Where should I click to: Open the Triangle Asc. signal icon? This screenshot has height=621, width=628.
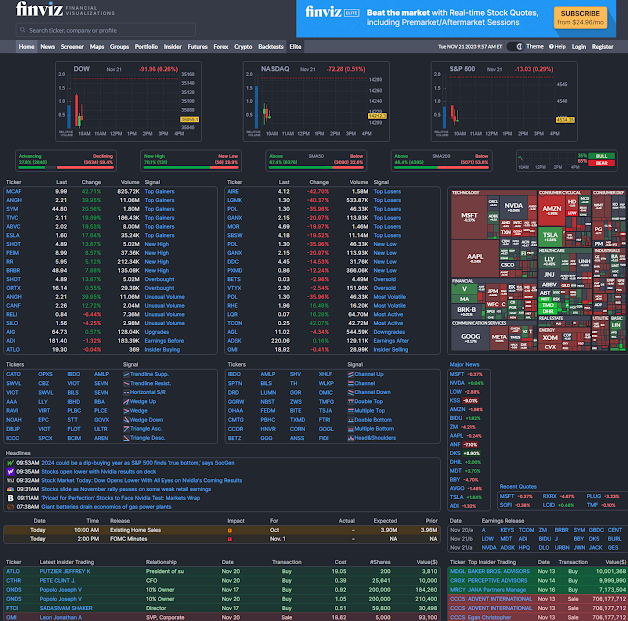click(126, 429)
